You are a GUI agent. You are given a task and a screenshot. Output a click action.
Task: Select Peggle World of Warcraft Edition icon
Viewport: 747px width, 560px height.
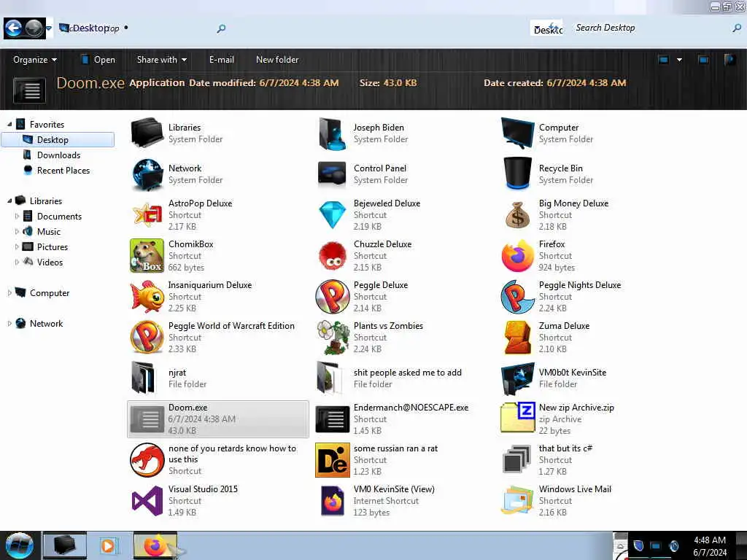tap(147, 337)
